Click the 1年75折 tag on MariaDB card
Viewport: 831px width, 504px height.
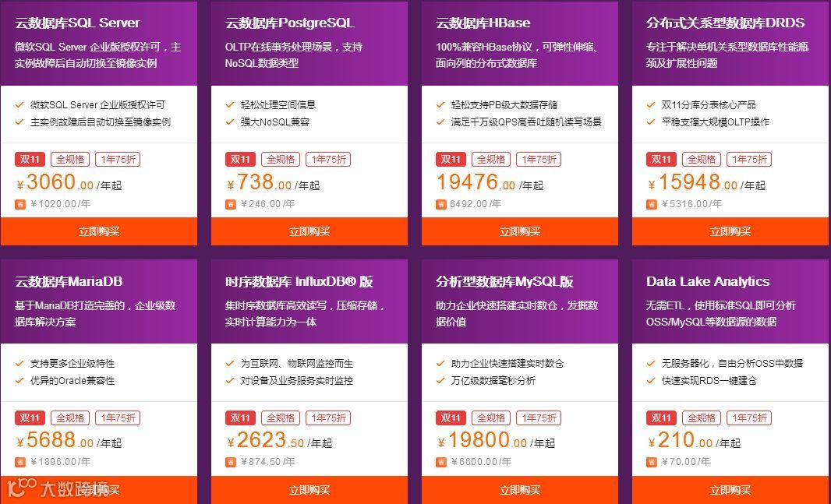118,418
